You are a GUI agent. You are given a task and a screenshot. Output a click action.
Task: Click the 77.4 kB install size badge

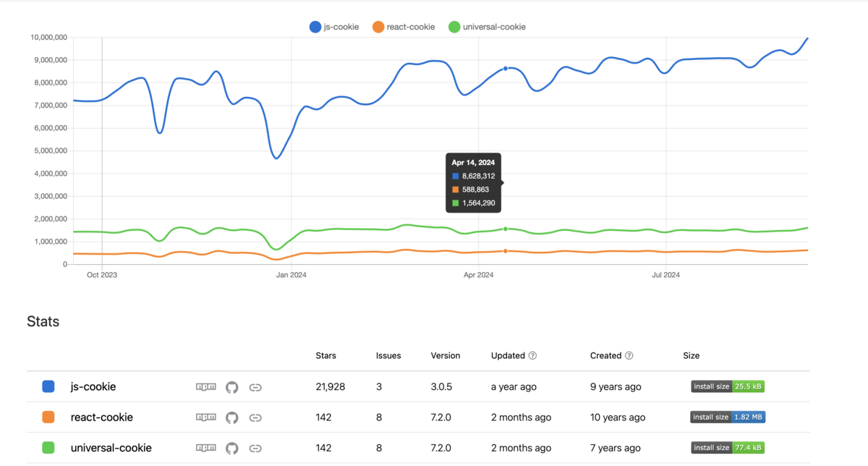[x=728, y=447]
